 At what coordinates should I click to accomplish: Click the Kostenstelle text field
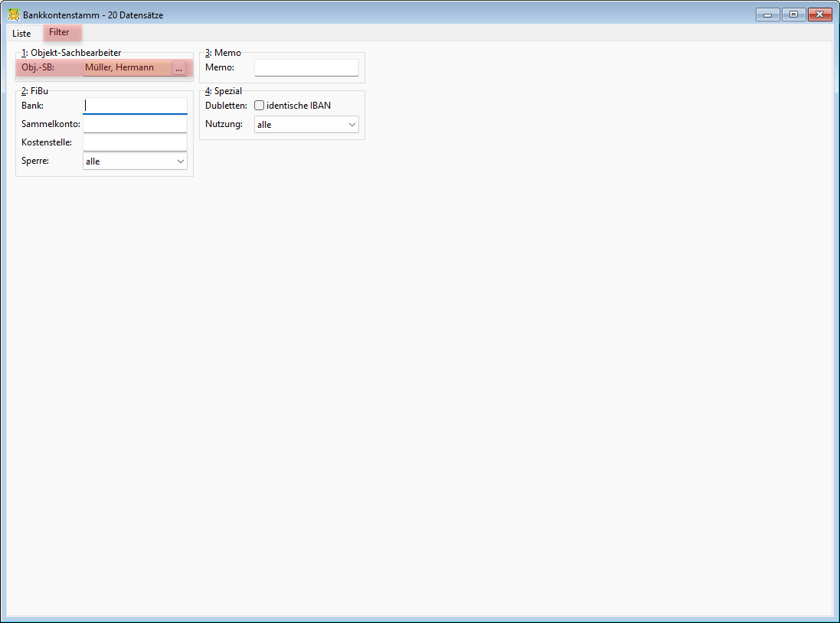(x=135, y=142)
